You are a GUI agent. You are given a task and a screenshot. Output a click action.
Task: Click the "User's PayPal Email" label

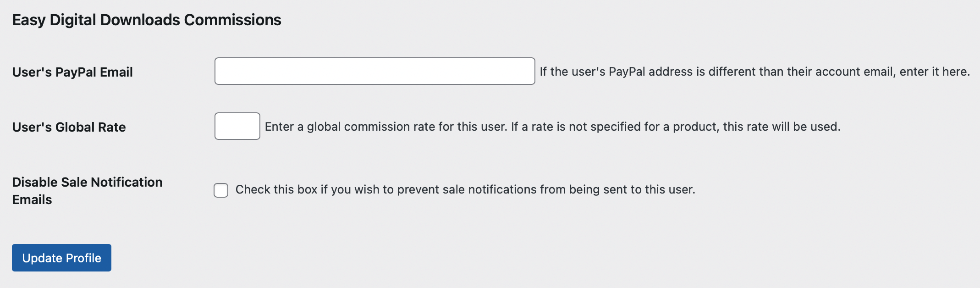(x=72, y=72)
